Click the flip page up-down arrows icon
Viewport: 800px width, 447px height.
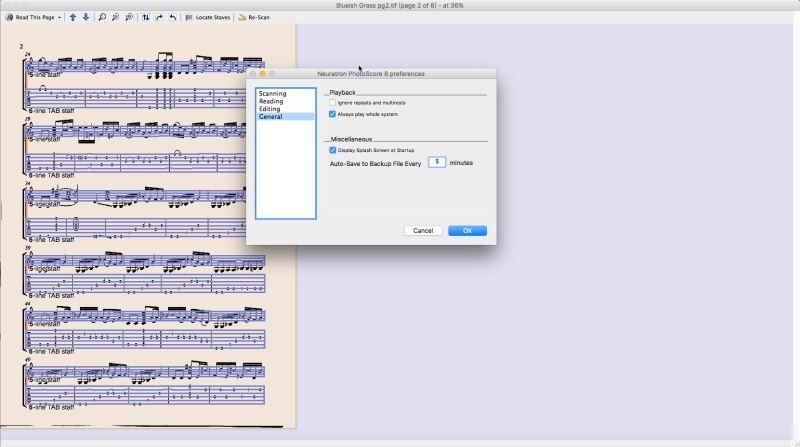tap(146, 17)
